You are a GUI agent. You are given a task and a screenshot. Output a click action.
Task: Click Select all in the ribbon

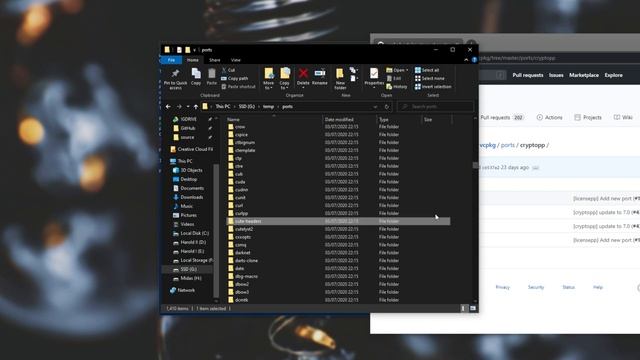427,70
